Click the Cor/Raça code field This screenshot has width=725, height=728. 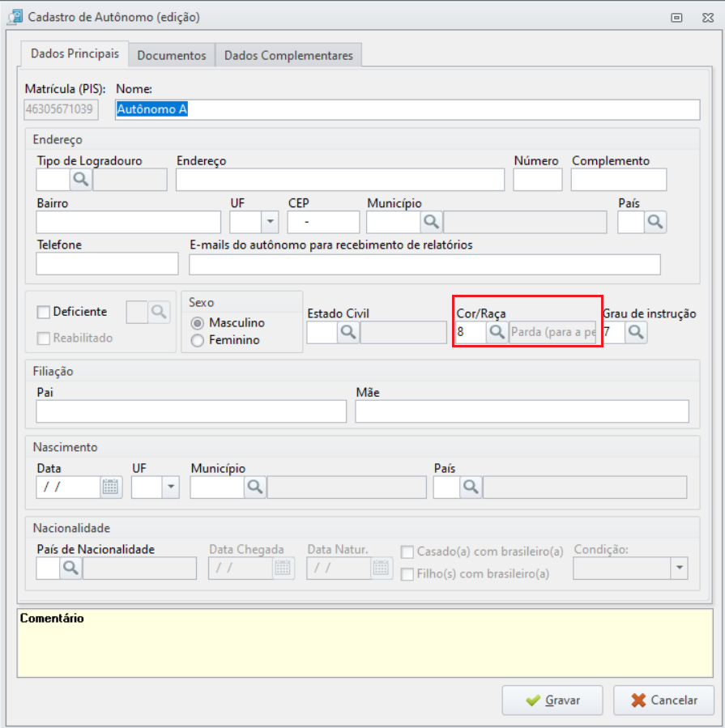coord(471,333)
